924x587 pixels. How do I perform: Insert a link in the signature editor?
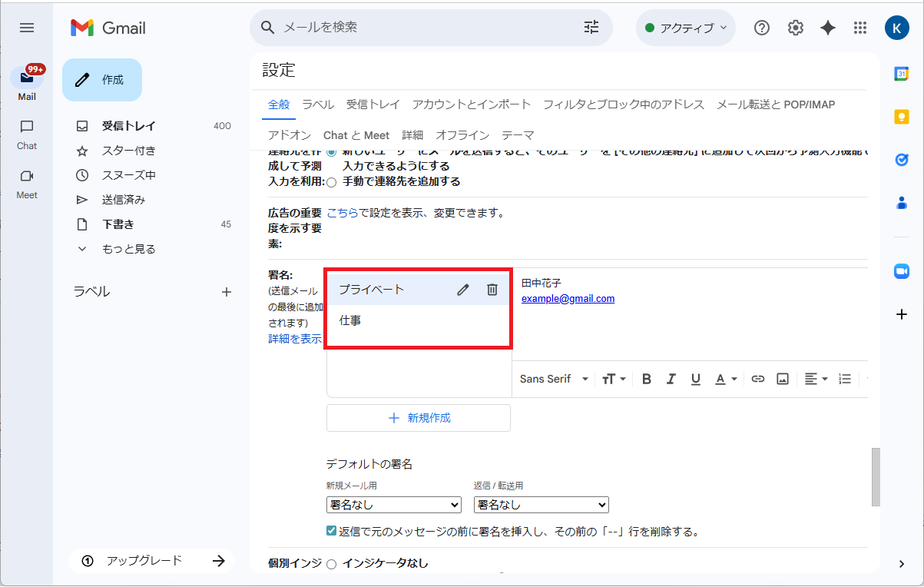[757, 379]
